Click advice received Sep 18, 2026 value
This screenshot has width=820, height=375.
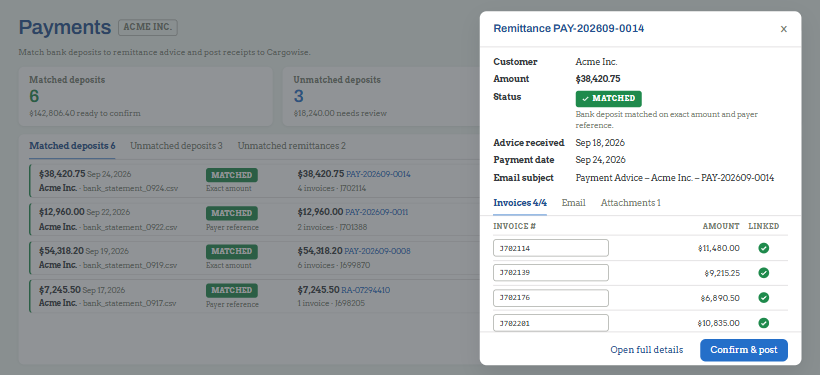point(600,143)
